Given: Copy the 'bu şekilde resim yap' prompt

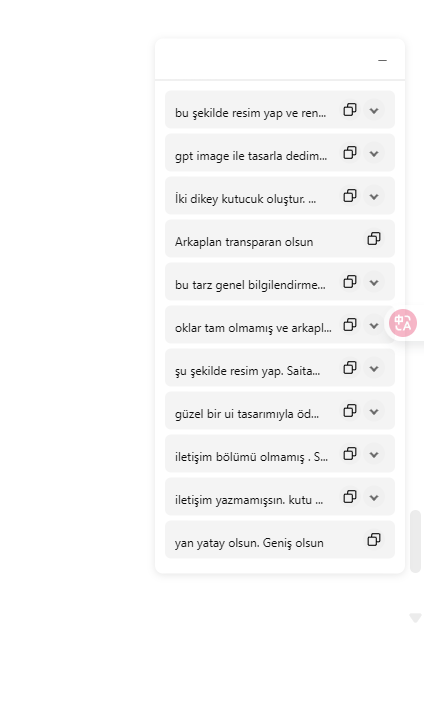Looking at the screenshot, I should 350,110.
